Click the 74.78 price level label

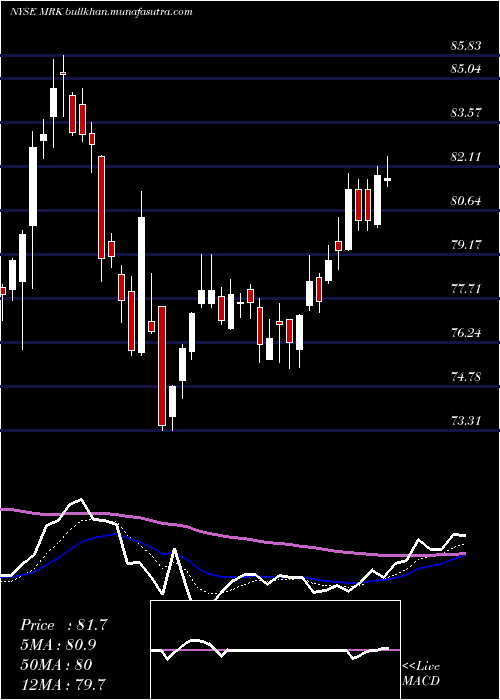(467, 377)
